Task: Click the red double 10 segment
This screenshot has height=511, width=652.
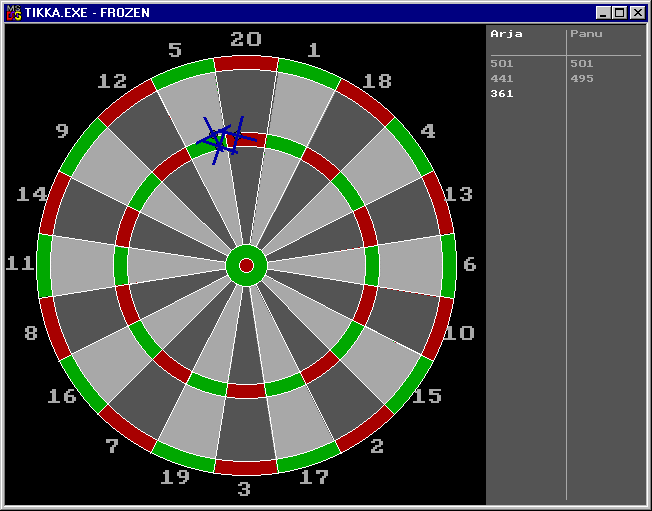Action: click(438, 328)
